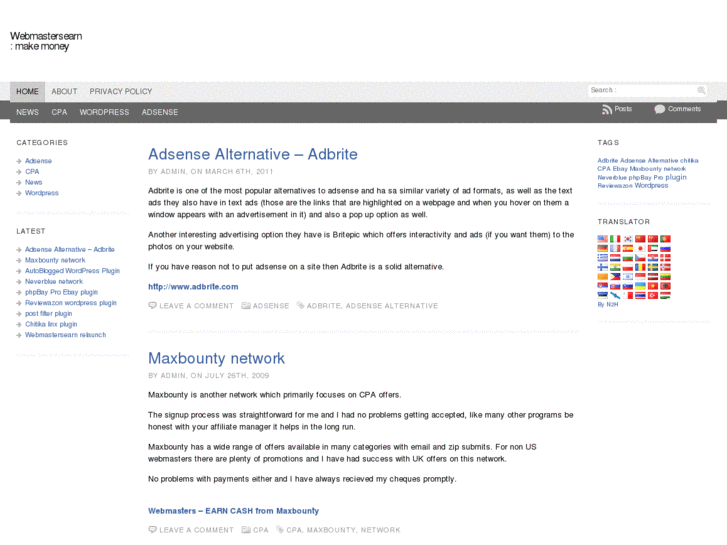Open 'post filter plugin' latest post
Screen dimensions: 727x545
click(x=49, y=314)
